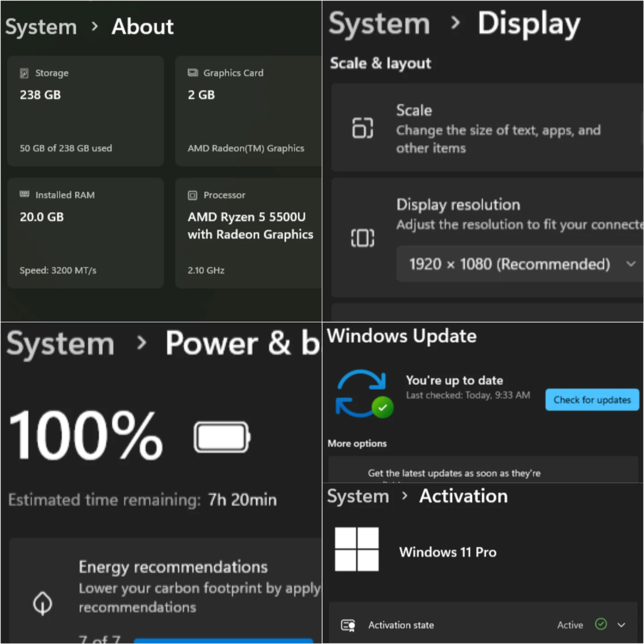
Task: Click the Check for updates button
Action: [x=592, y=400]
